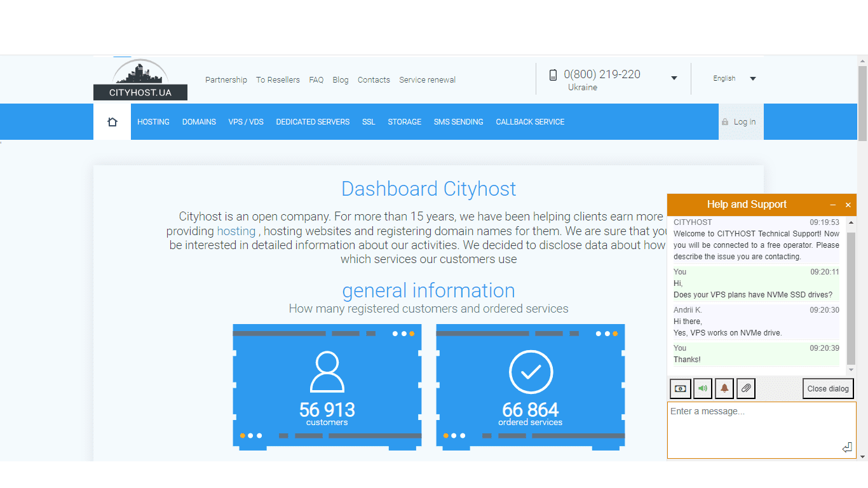
Task: Click the Partnership link
Action: pyautogui.click(x=226, y=80)
